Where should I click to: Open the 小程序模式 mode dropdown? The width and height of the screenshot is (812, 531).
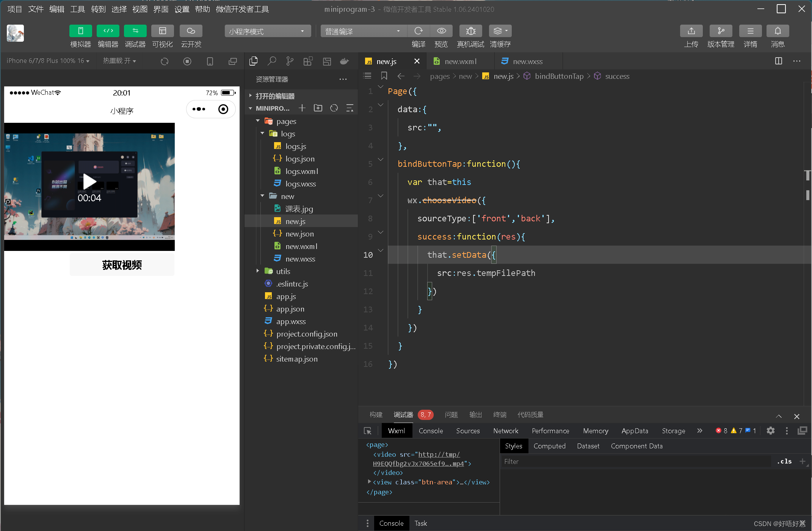click(x=267, y=31)
